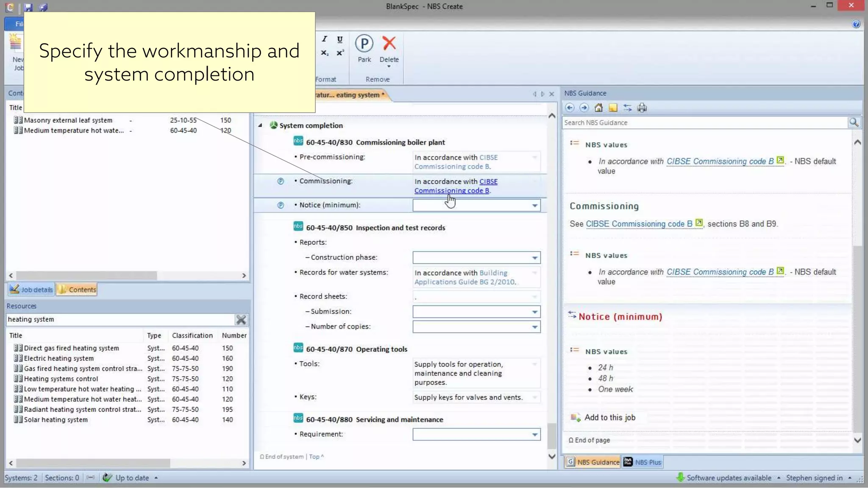Click the guidance Print icon
This screenshot has width=868, height=488.
(642, 108)
